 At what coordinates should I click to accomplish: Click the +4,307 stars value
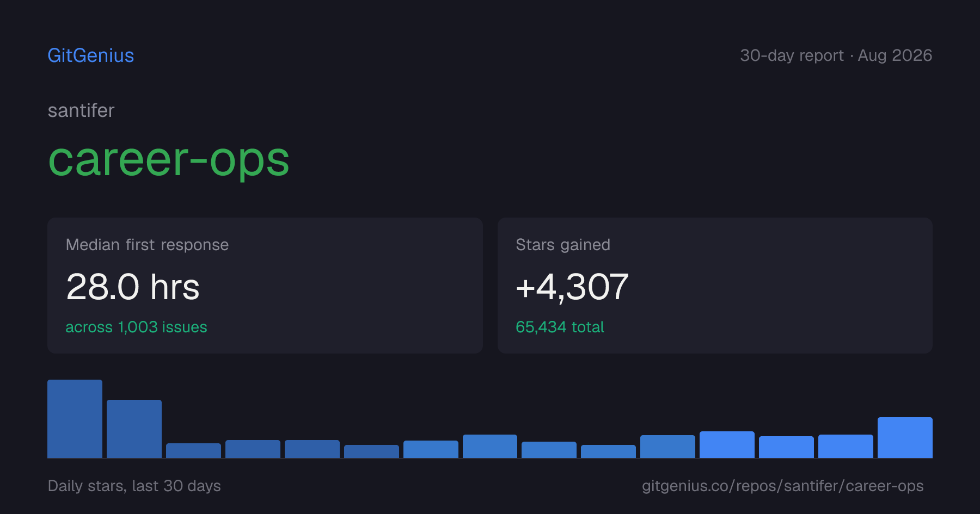[x=572, y=287]
